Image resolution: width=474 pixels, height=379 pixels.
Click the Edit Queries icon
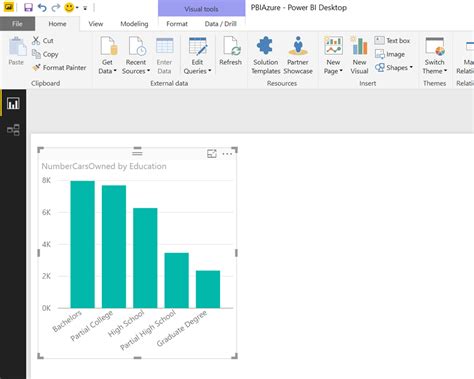(x=198, y=46)
